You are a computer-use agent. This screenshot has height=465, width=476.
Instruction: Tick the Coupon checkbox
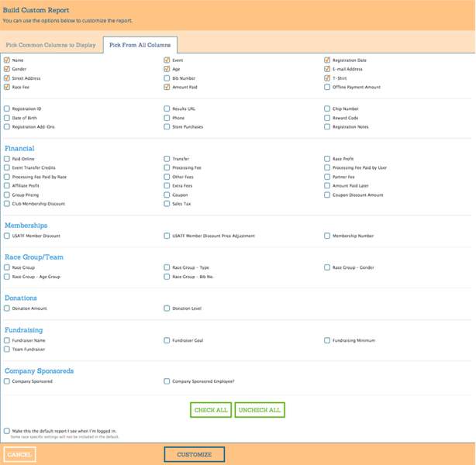167,195
